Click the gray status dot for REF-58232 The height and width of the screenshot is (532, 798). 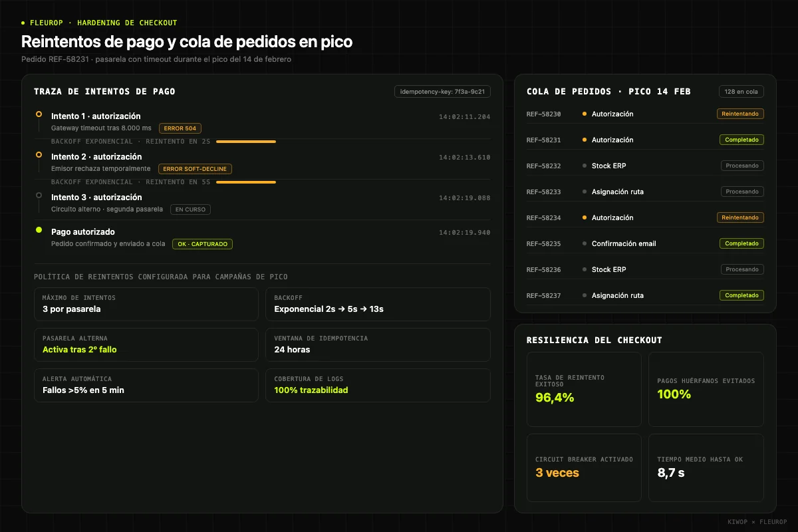point(585,166)
